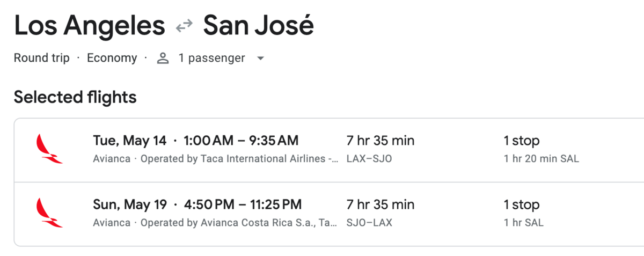
Task: Click Operated by Avianca Costa Rica text
Action: click(239, 222)
